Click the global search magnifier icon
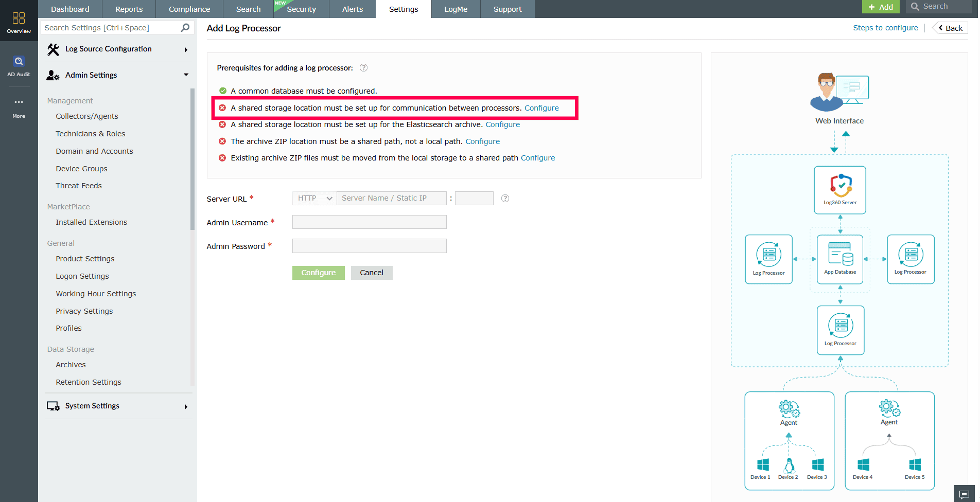980x502 pixels. click(x=915, y=7)
